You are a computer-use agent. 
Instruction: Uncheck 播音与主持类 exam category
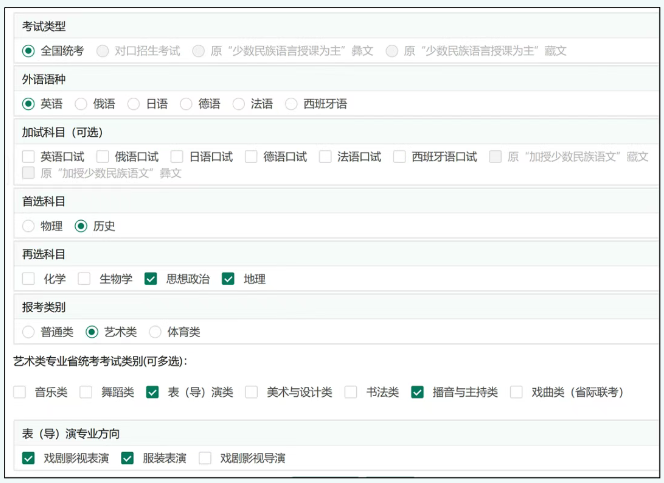coord(418,392)
